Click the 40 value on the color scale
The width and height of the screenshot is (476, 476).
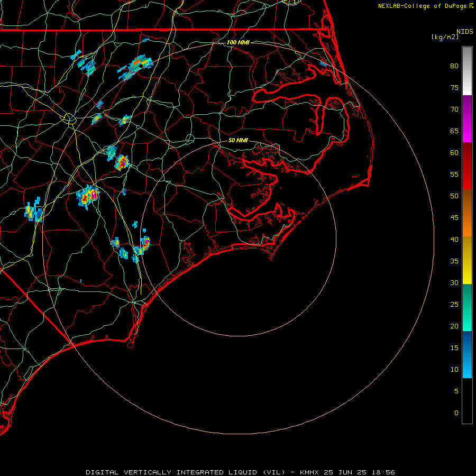pos(454,239)
